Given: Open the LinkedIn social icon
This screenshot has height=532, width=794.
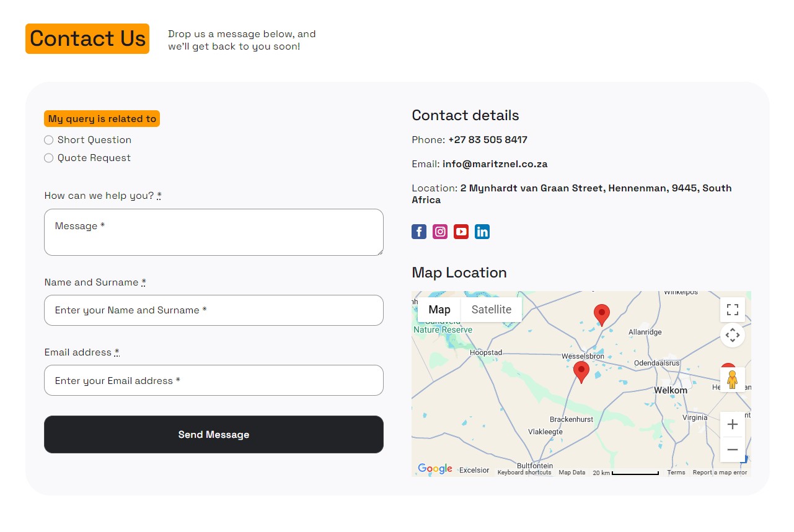Looking at the screenshot, I should 482,232.
